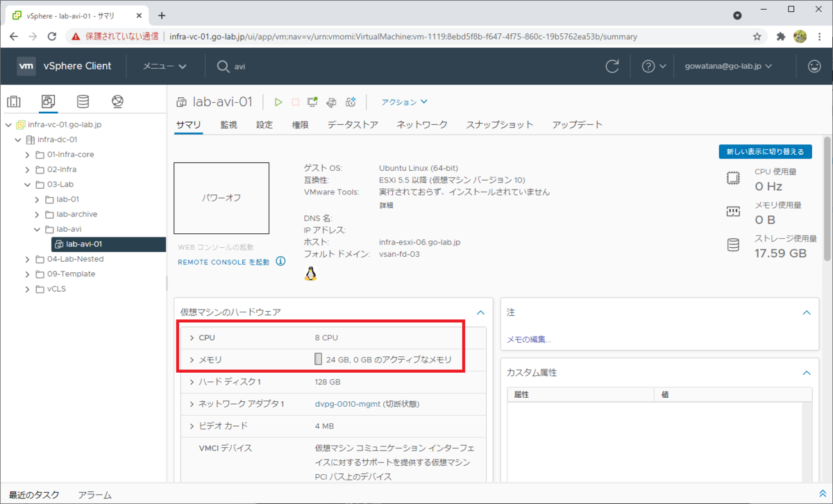Viewport: 833px width, 504px height.
Task: Click the メモの編集... link
Action: point(529,339)
